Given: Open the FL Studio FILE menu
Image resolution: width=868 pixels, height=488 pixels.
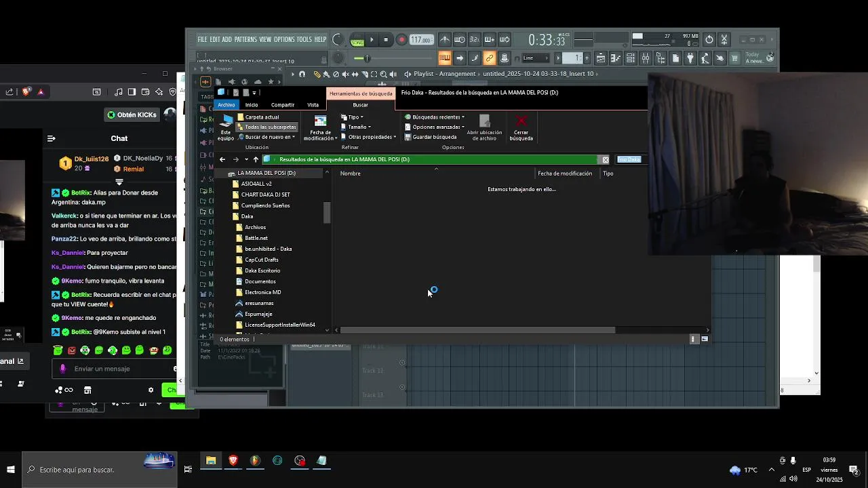Looking at the screenshot, I should (x=202, y=39).
